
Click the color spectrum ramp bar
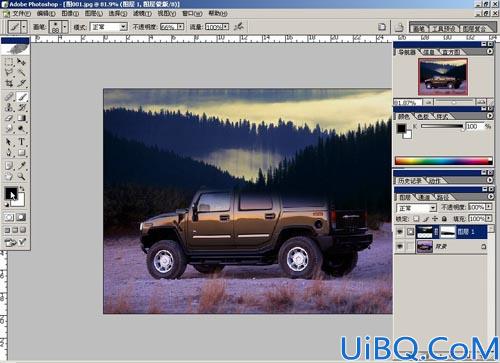click(444, 160)
